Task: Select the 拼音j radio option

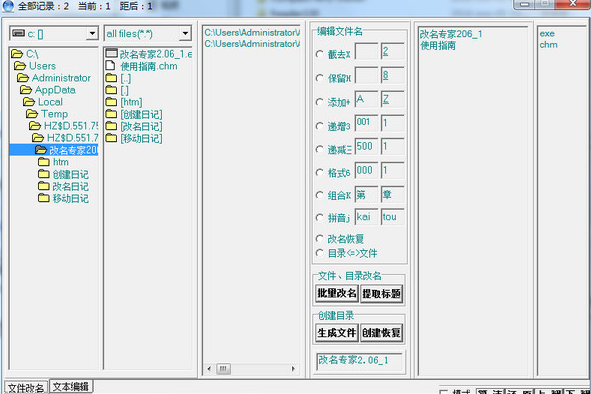Action: tap(320, 218)
